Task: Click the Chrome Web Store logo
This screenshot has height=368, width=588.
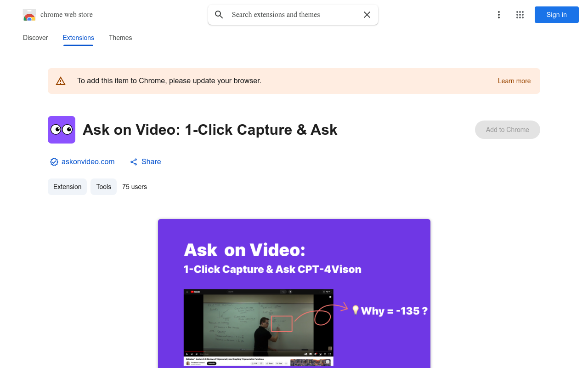Action: coord(29,15)
